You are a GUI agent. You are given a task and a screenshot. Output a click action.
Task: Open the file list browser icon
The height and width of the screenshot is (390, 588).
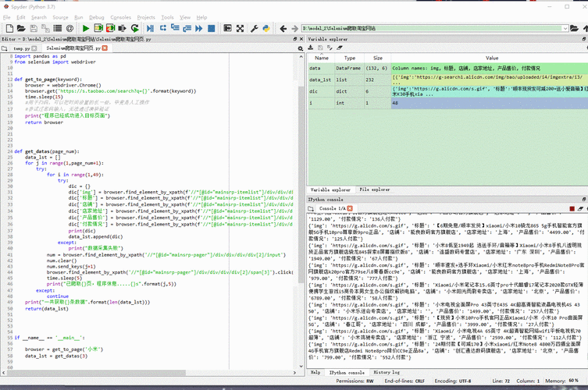57,28
